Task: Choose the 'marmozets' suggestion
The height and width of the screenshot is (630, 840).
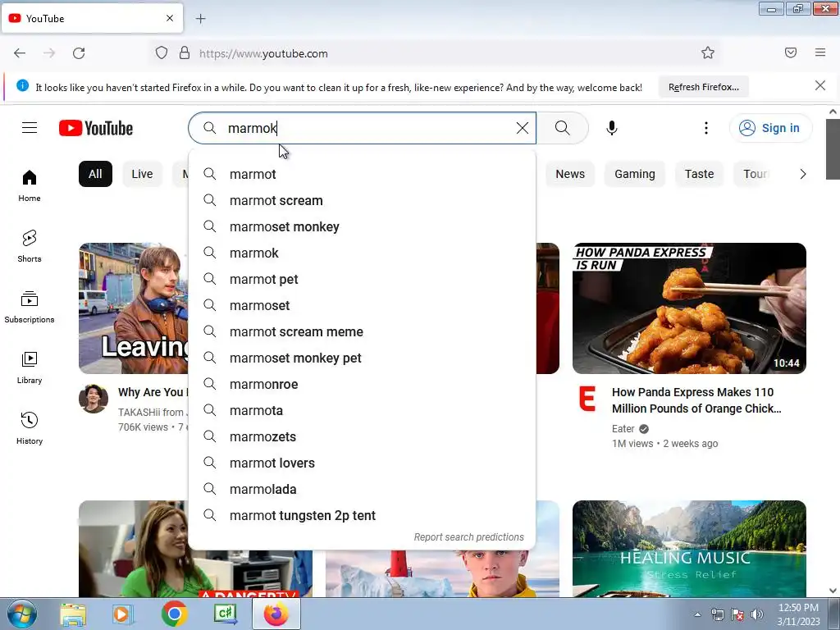Action: [x=362, y=436]
